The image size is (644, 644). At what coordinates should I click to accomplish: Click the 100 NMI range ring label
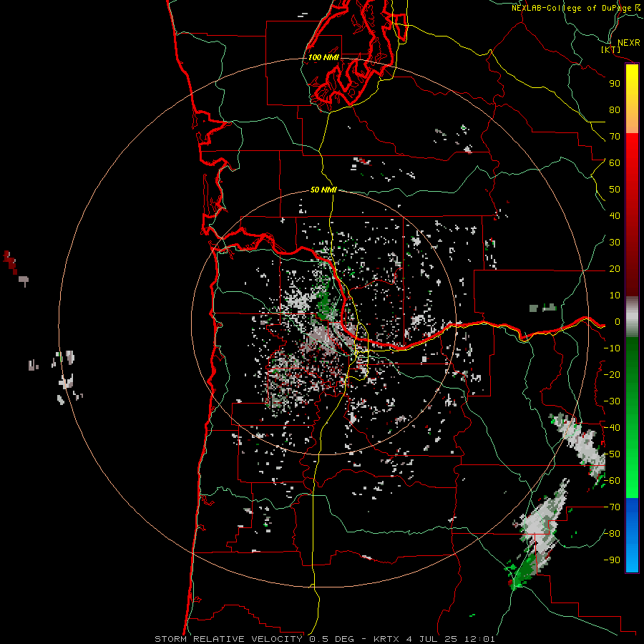coord(323,57)
